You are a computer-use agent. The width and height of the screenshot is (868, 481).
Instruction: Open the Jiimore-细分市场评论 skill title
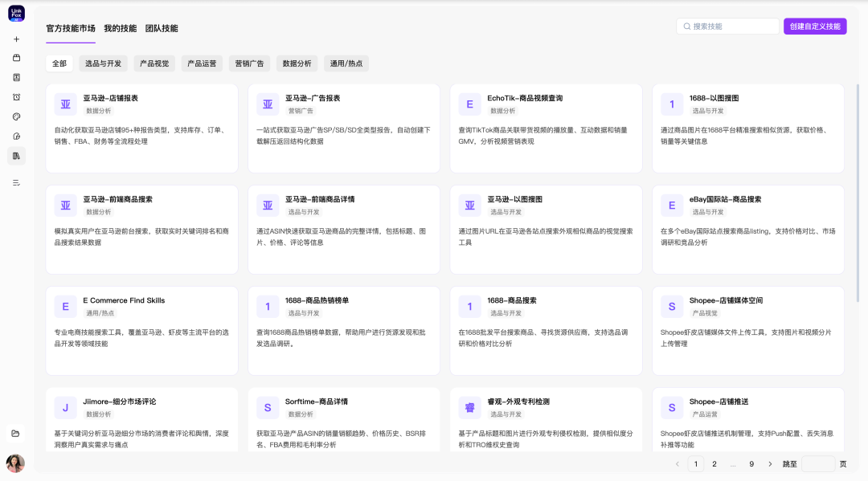(120, 402)
